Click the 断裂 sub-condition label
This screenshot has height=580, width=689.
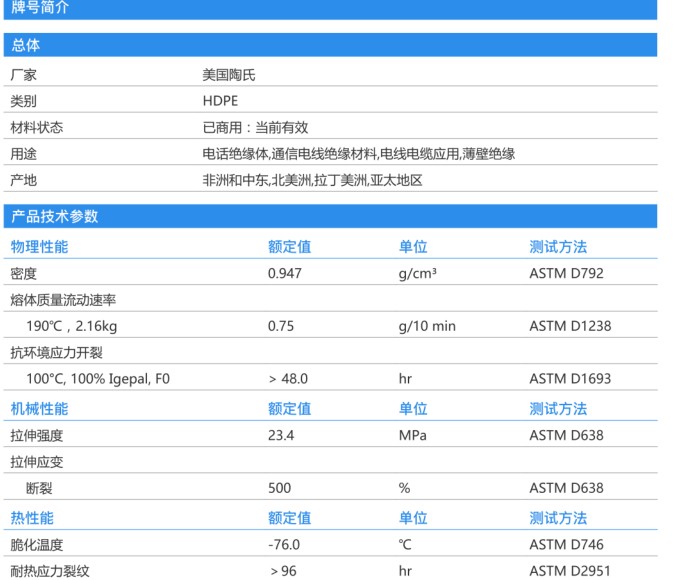(x=40, y=488)
